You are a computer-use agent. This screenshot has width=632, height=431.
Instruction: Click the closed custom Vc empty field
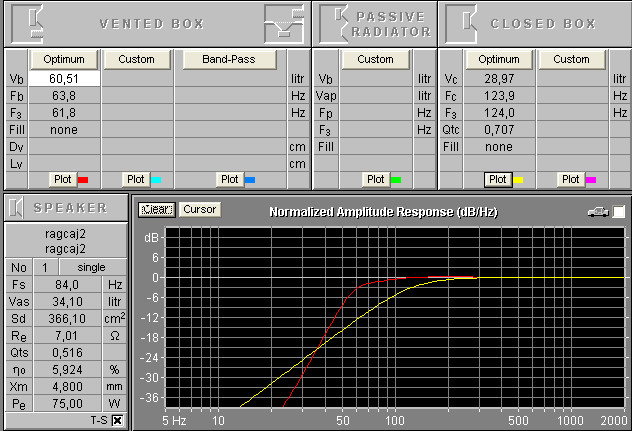pos(572,79)
